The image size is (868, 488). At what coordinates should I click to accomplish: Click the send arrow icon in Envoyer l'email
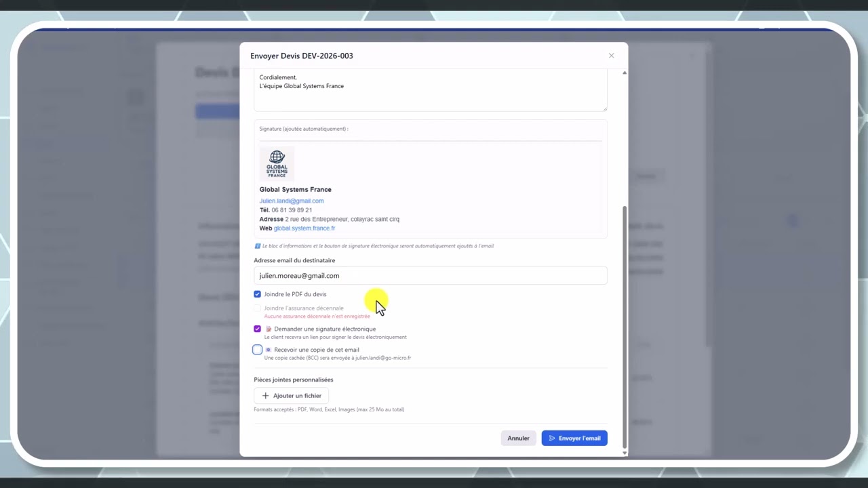pos(552,439)
